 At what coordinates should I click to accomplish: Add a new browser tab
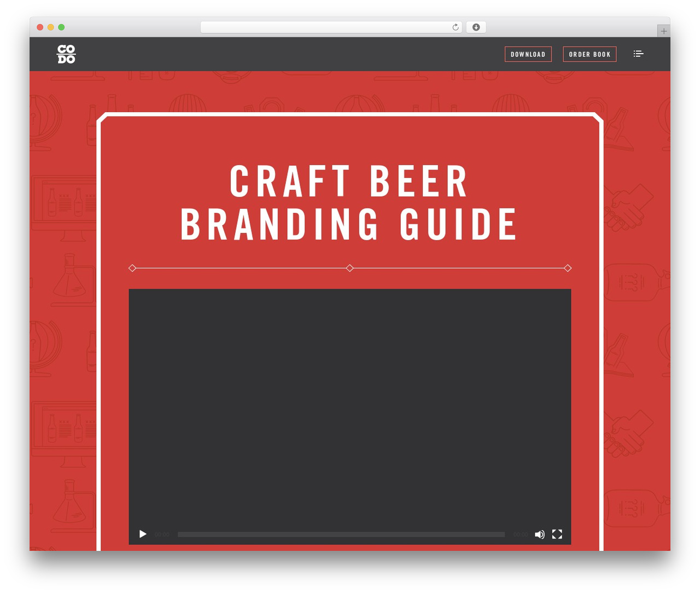pyautogui.click(x=663, y=31)
